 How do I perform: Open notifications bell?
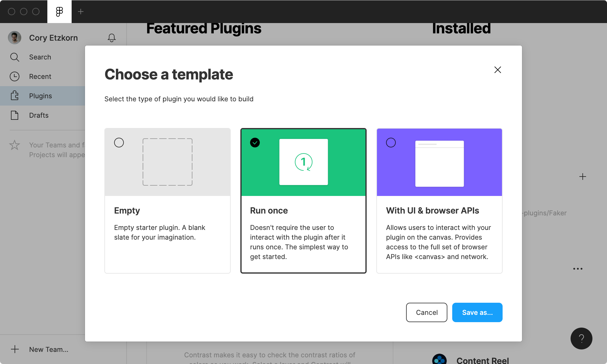coord(112,38)
